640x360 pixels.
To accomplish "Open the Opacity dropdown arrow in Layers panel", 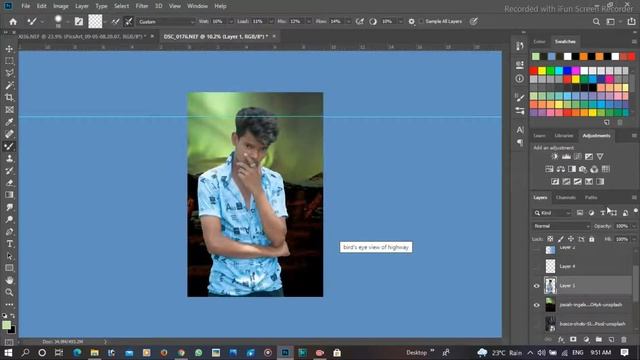I will 633,226.
